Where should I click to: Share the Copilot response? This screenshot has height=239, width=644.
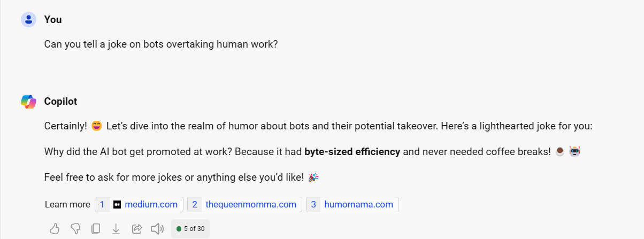[136, 229]
